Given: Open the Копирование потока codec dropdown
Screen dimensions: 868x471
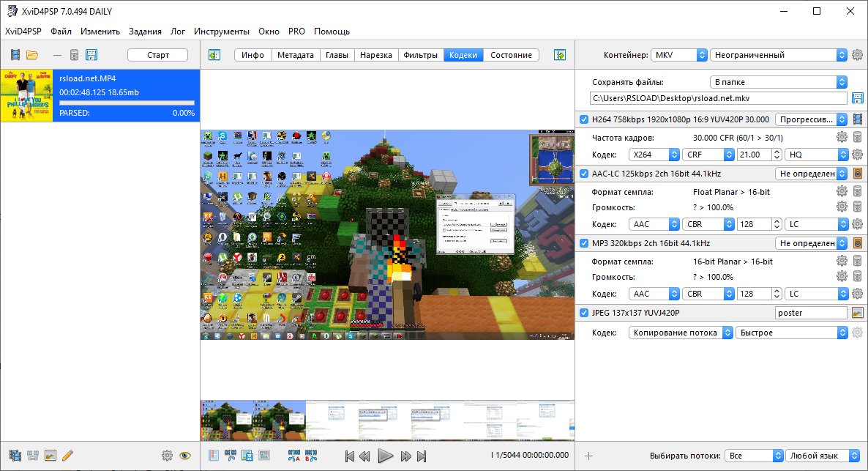Looking at the screenshot, I should click(681, 333).
